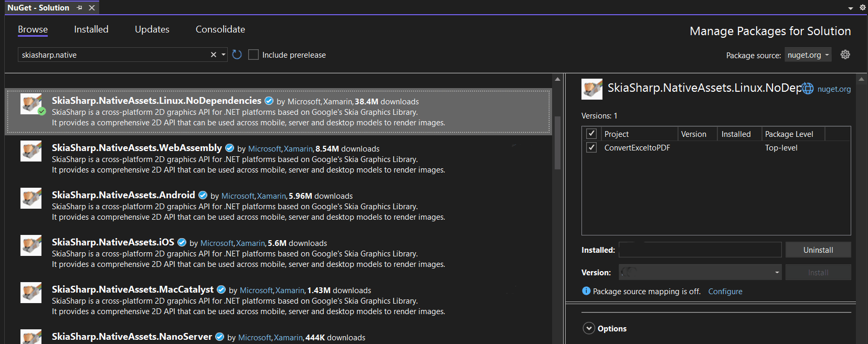The width and height of the screenshot is (868, 344).
Task: Click the Android package icon
Action: 31,198
